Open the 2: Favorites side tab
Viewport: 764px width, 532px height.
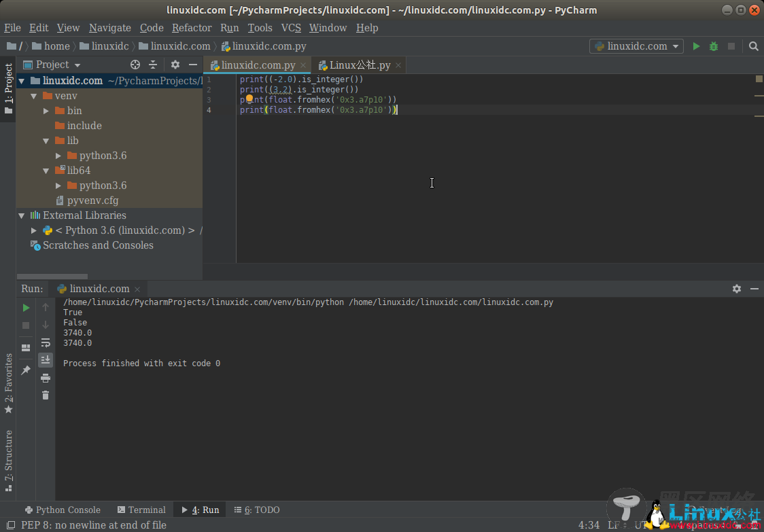[x=8, y=383]
